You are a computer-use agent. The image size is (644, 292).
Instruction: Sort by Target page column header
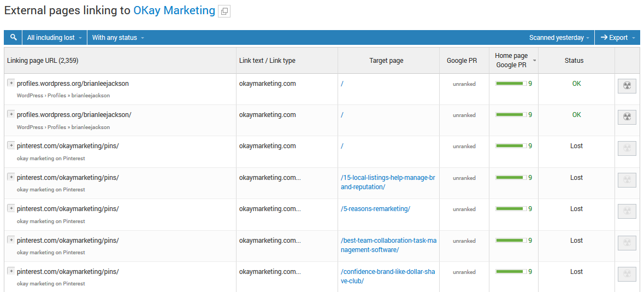386,61
